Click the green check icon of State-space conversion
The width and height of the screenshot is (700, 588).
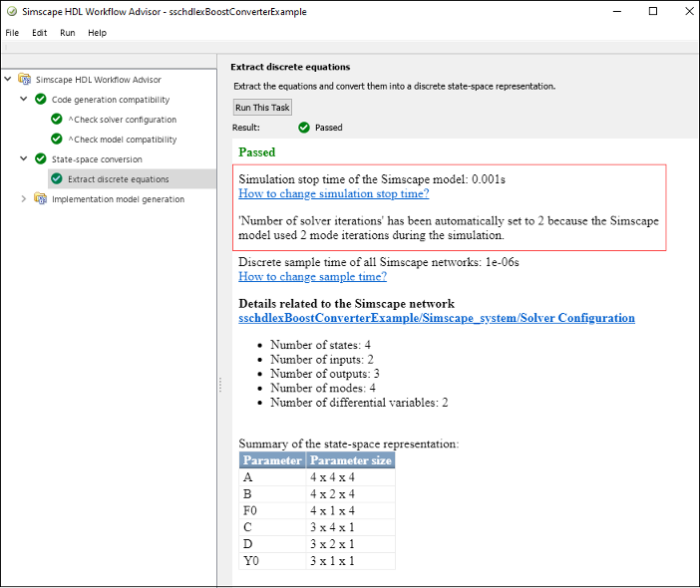pyautogui.click(x=41, y=158)
